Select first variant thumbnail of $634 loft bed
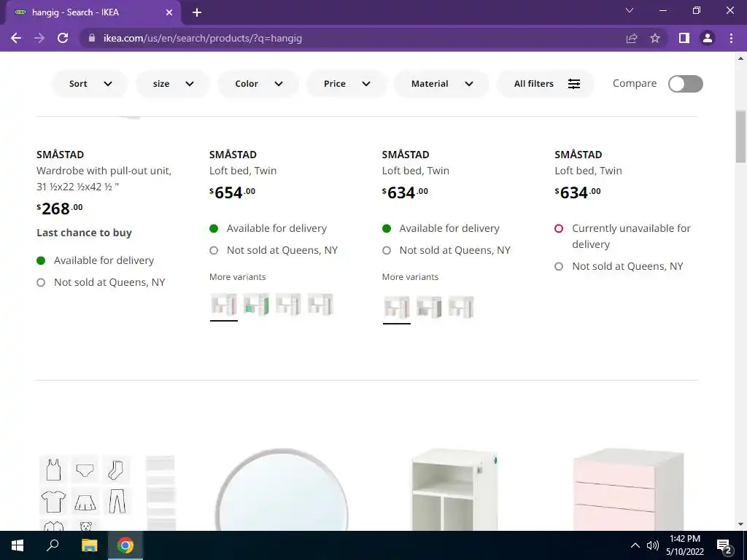The height and width of the screenshot is (560, 747). (396, 307)
